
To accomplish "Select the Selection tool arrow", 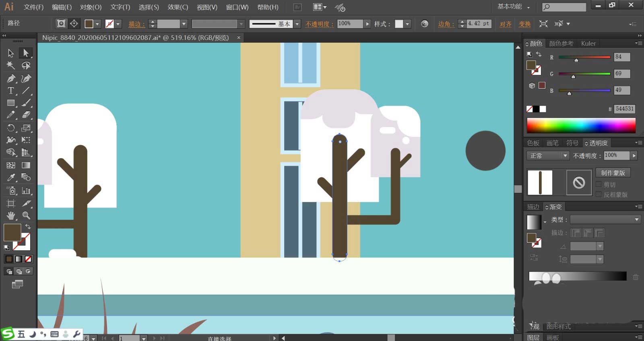I will [x=11, y=53].
